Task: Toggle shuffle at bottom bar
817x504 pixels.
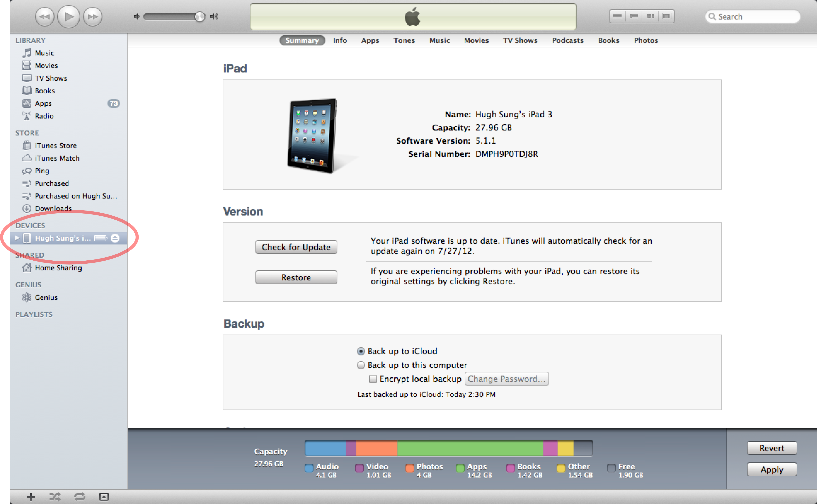Action: tap(55, 497)
